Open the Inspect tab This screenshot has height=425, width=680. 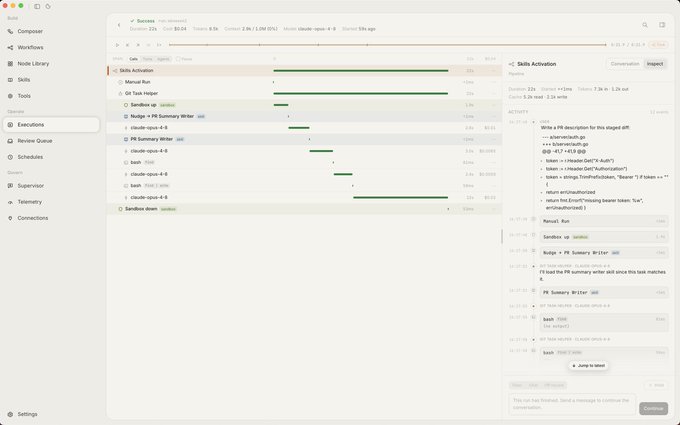[655, 64]
